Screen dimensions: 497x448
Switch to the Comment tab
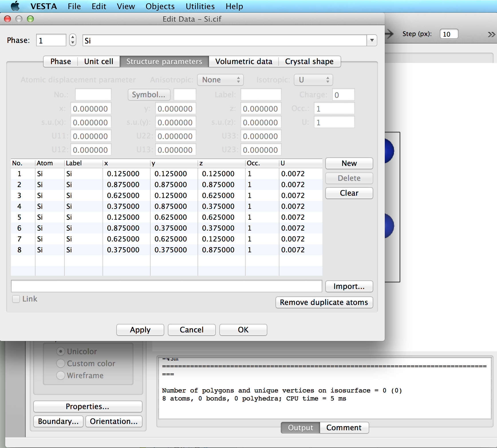(x=344, y=427)
